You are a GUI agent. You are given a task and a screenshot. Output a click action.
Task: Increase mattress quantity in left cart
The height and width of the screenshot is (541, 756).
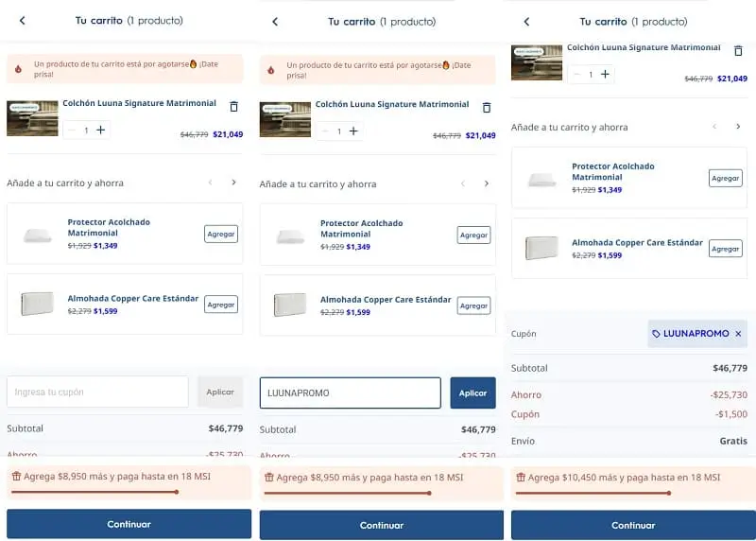pos(100,130)
